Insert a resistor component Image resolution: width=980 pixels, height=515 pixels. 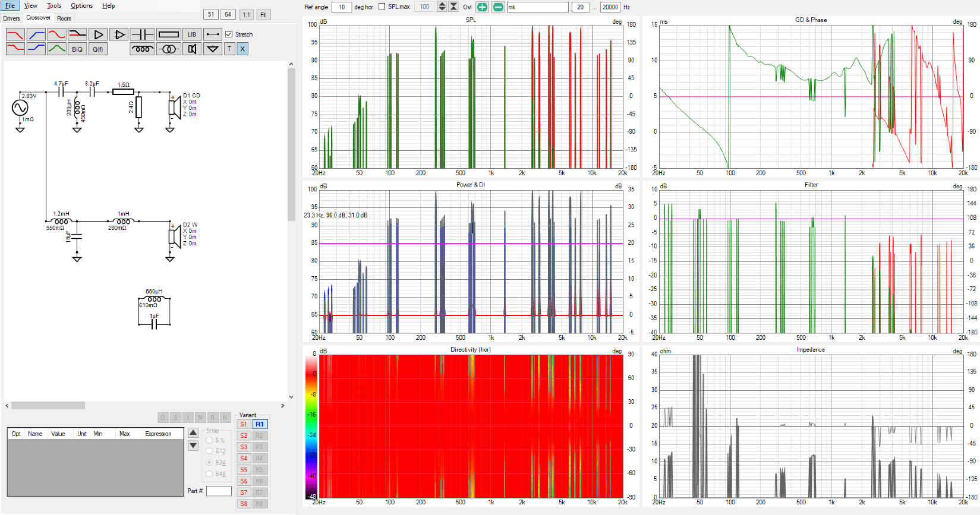click(168, 34)
